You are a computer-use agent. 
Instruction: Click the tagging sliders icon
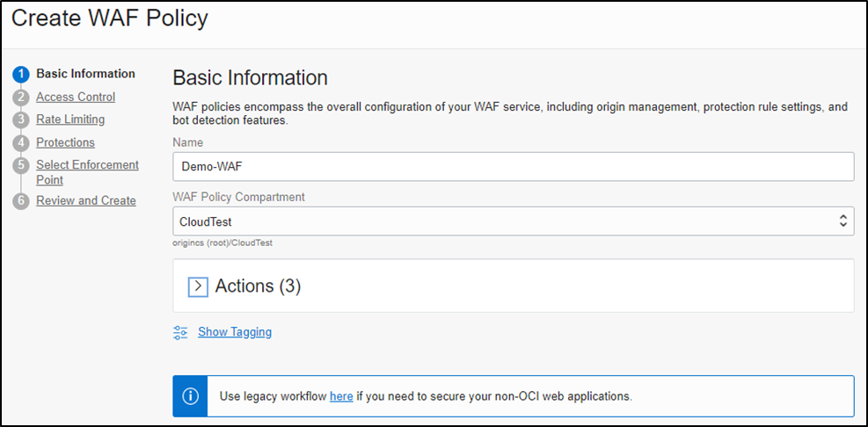tap(181, 332)
